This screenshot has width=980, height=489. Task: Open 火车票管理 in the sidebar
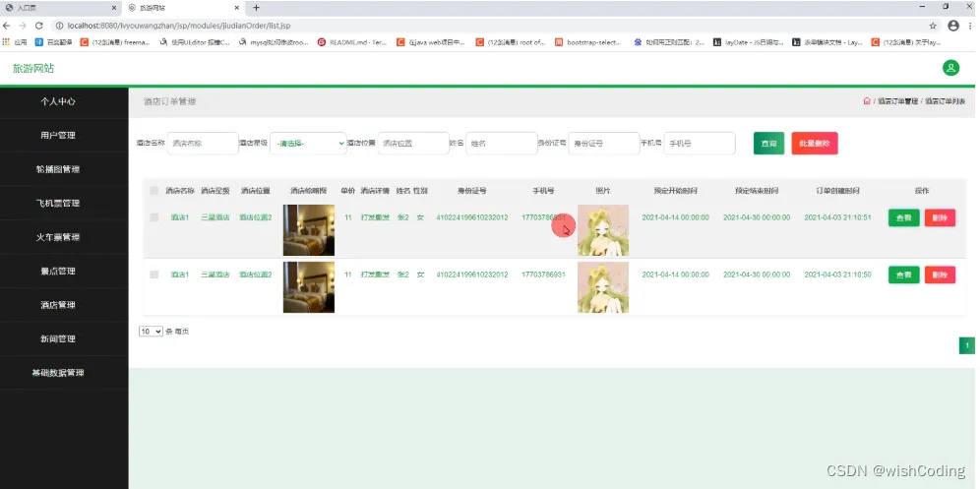(x=58, y=237)
